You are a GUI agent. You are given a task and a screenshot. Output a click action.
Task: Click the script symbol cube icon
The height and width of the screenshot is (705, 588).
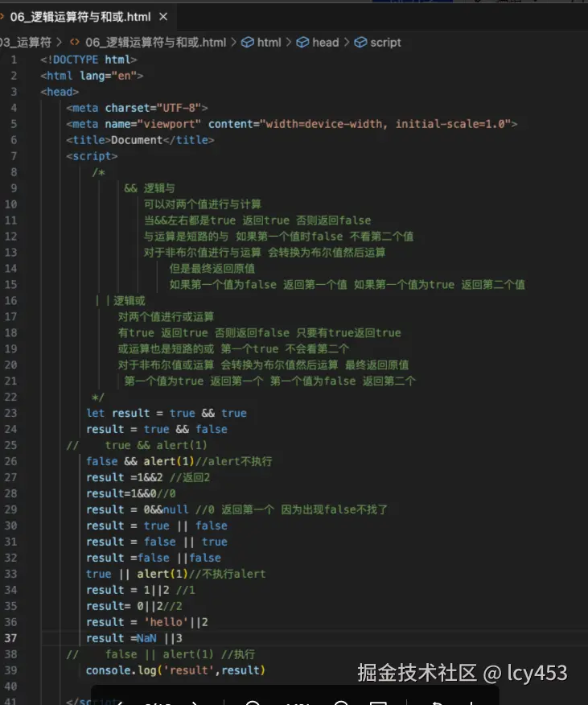click(x=360, y=43)
